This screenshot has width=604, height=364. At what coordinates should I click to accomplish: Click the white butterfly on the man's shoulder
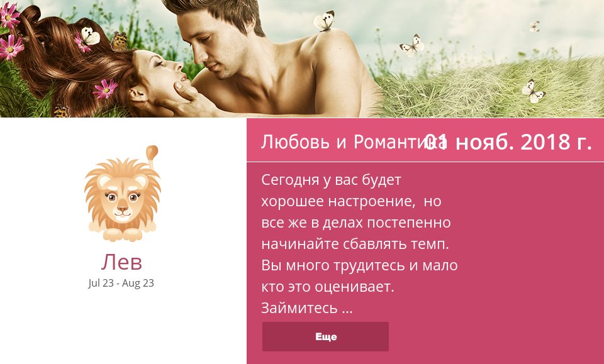[324, 20]
